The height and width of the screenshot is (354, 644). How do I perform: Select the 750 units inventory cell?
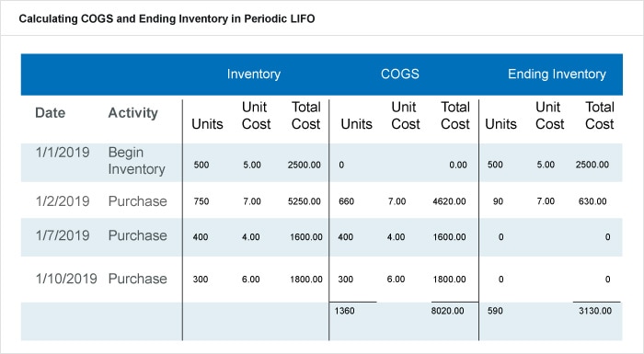201,201
